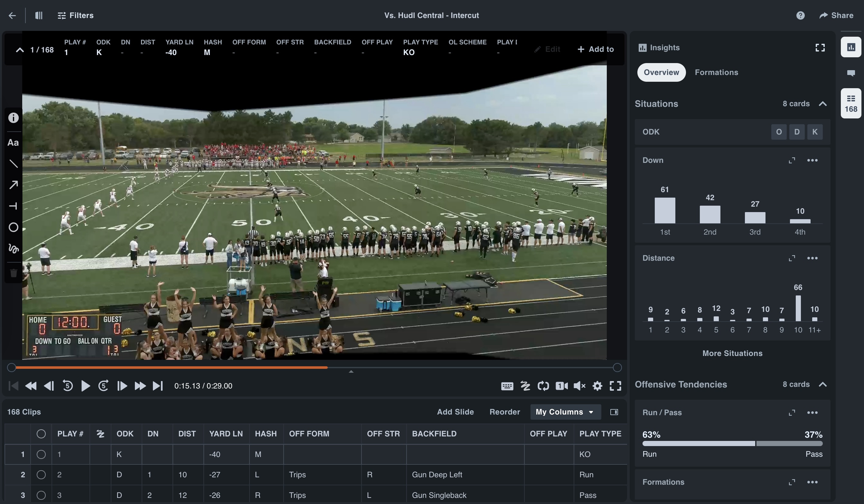Open playback settings gear
864x504 pixels.
coord(597,386)
